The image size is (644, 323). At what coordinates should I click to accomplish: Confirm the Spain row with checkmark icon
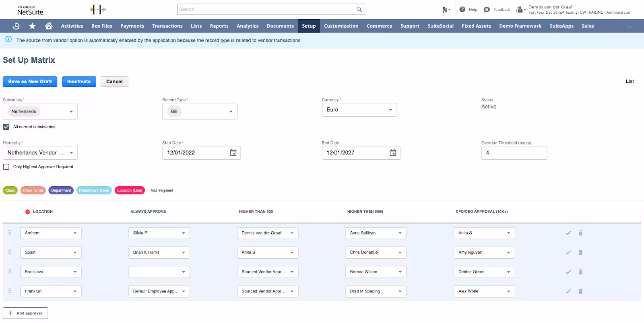(x=568, y=253)
